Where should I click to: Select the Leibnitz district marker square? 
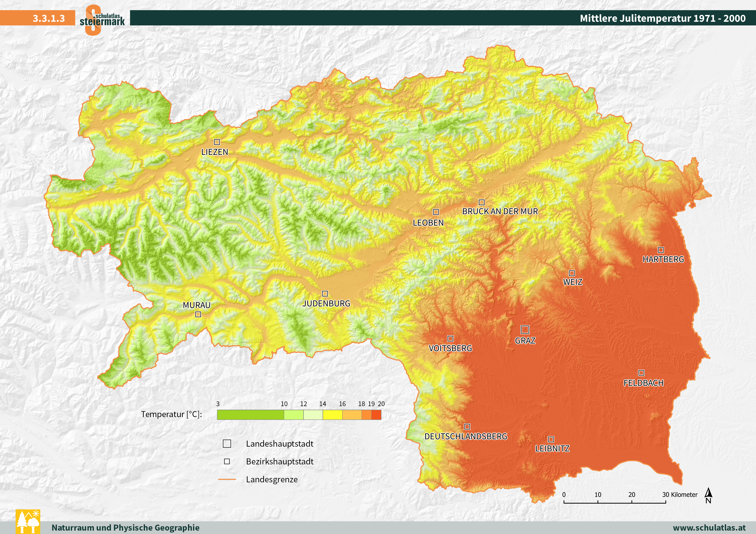tap(551, 439)
